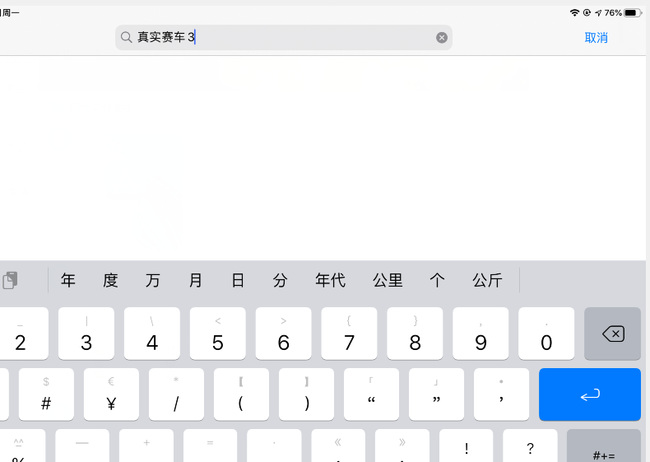
Task: Tap the blue return key
Action: pyautogui.click(x=590, y=394)
